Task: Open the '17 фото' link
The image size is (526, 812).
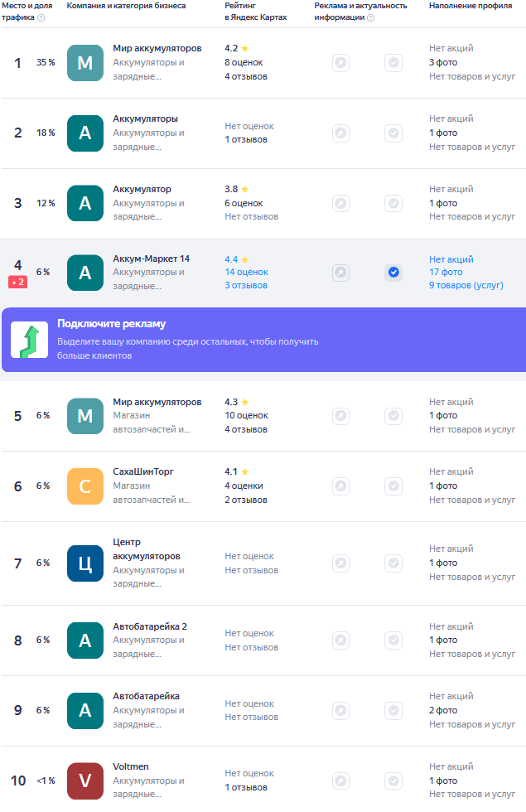Action: (446, 273)
